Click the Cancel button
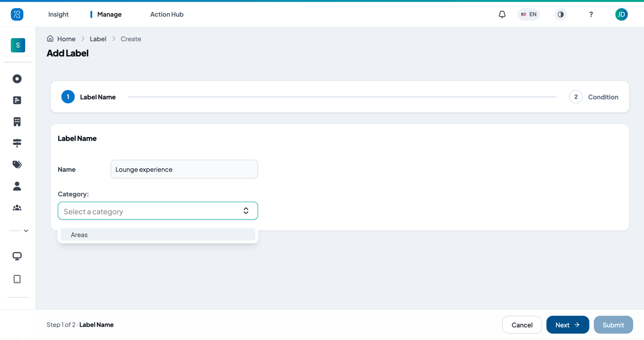 click(522, 325)
